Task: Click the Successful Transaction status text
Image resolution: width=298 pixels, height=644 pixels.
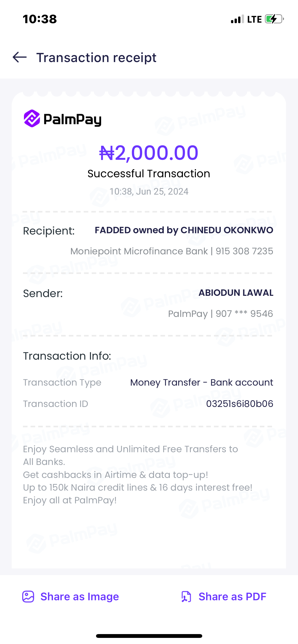Action: pyautogui.click(x=149, y=174)
